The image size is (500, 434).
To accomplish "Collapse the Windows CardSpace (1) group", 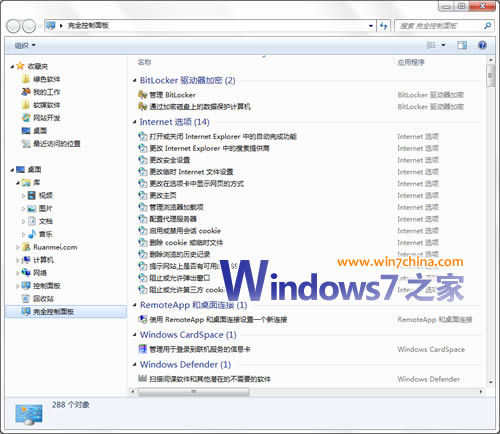I will coord(135,335).
